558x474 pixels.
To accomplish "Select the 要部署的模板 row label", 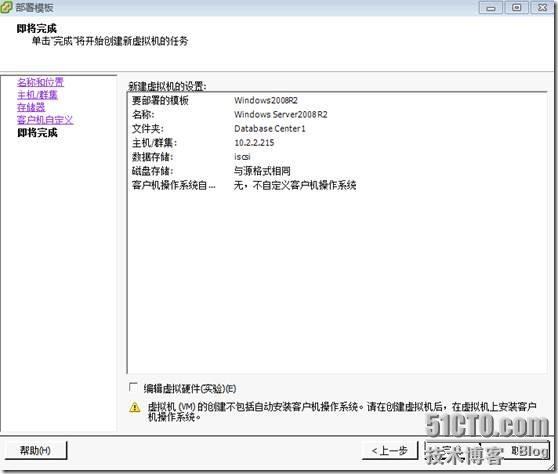I will tap(160, 100).
